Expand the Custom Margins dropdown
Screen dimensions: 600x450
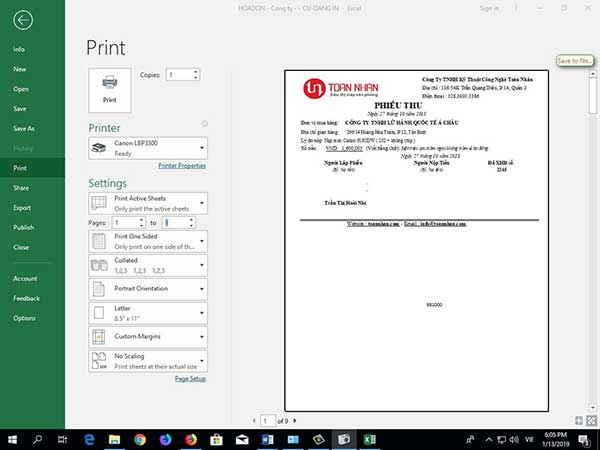click(x=148, y=337)
